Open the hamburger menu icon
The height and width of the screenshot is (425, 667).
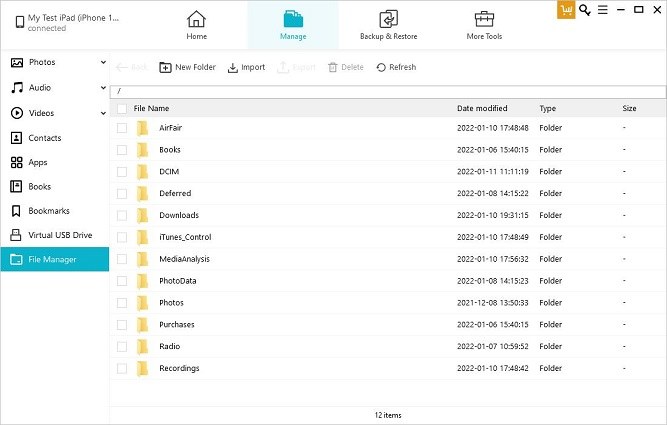click(603, 10)
